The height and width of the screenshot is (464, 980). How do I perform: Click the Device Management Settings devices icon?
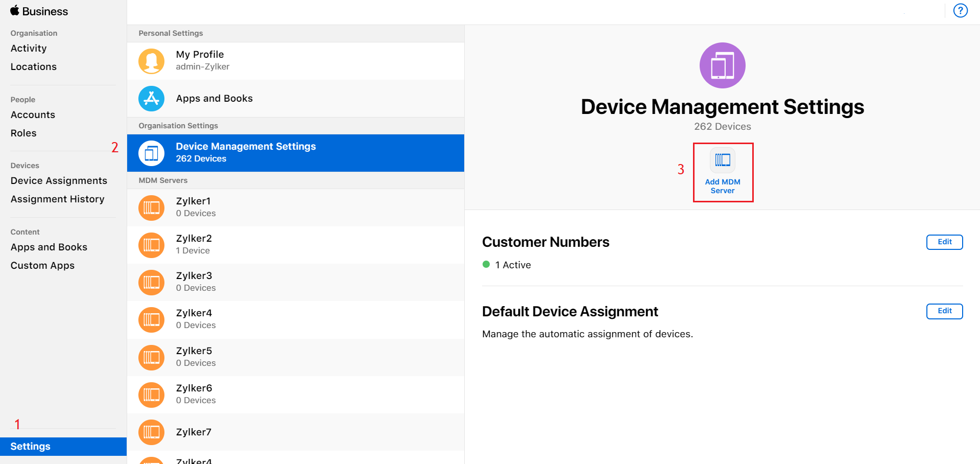151,153
